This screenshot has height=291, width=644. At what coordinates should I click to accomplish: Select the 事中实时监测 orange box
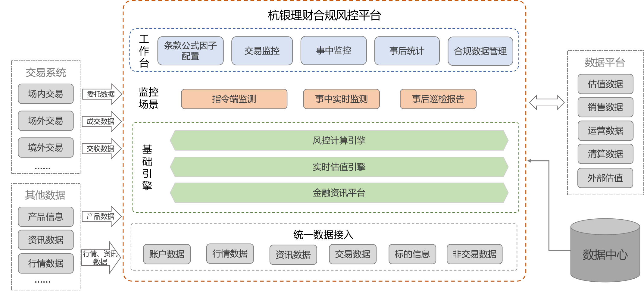tap(341, 99)
